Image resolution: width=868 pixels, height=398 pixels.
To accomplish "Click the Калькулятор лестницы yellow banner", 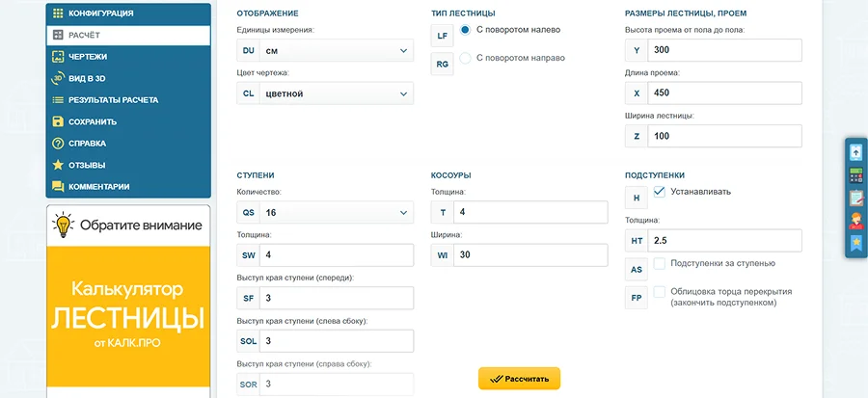I will coord(128,317).
